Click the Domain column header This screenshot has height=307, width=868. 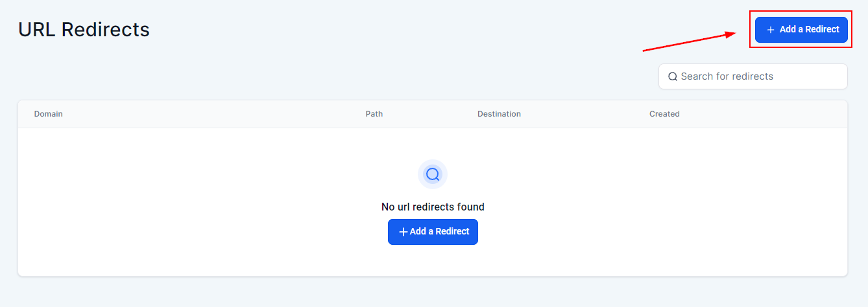click(49, 114)
